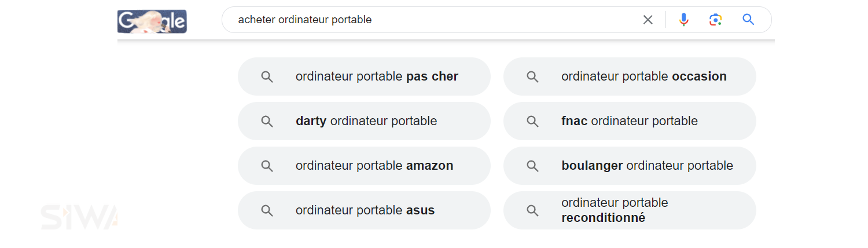Open "ordinateur portable reconditionné" suggestion

615,210
